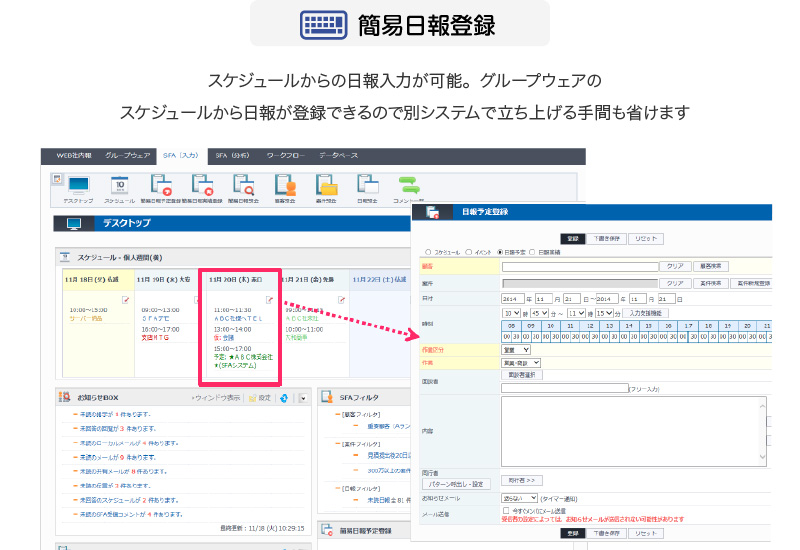Open the お知らせメール dropdown
The image size is (800, 550).
(520, 497)
